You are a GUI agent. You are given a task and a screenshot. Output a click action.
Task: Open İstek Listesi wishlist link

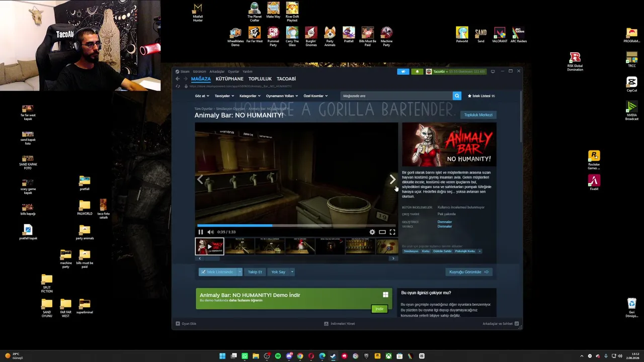(481, 96)
